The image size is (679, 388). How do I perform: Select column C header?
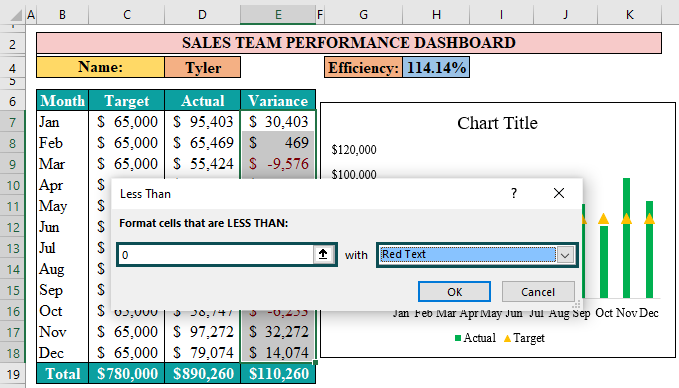[126, 15]
